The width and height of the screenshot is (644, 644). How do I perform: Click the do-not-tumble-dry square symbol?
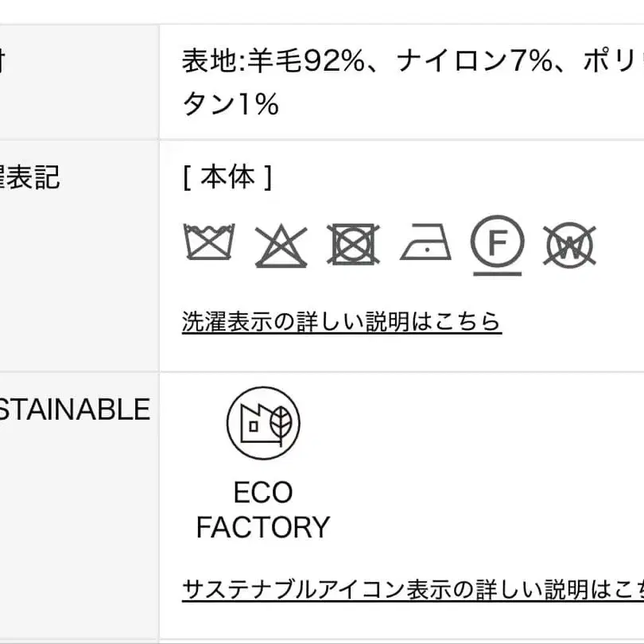coord(353,244)
